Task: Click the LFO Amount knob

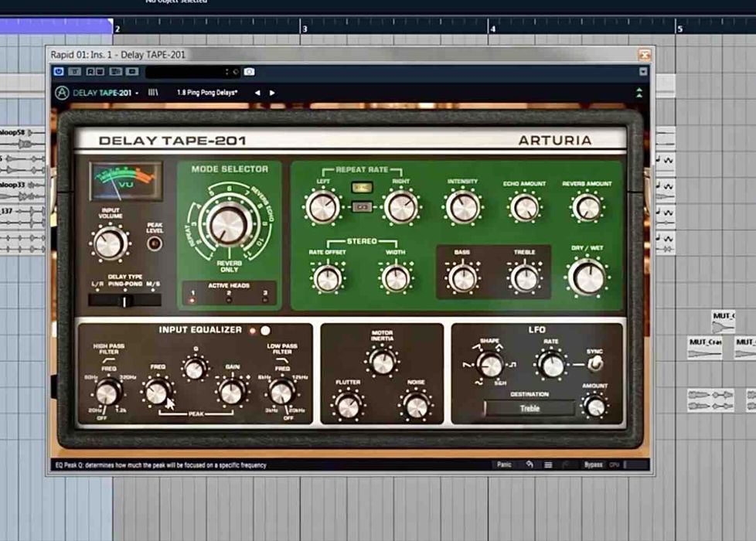Action: pos(595,407)
